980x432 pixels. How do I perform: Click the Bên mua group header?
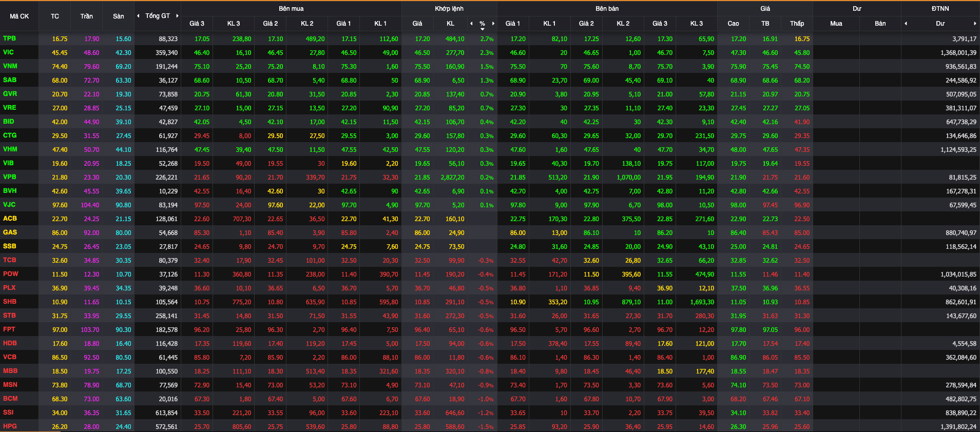click(291, 9)
